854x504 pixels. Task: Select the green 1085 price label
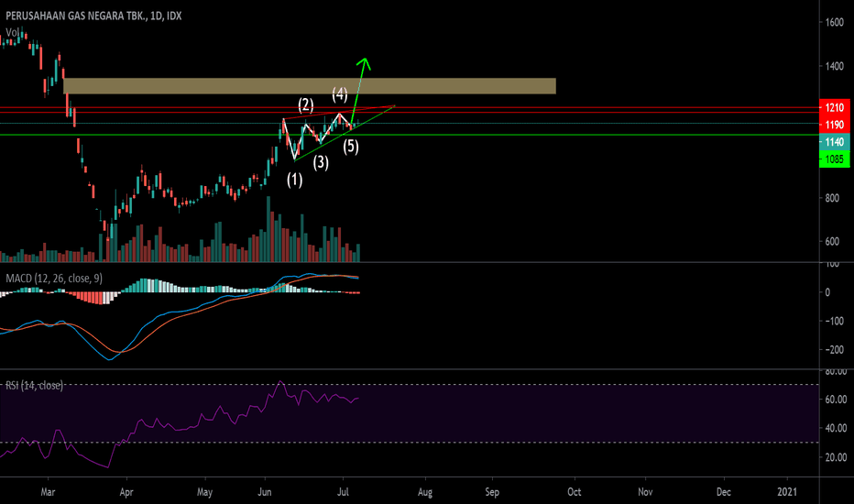pyautogui.click(x=835, y=159)
